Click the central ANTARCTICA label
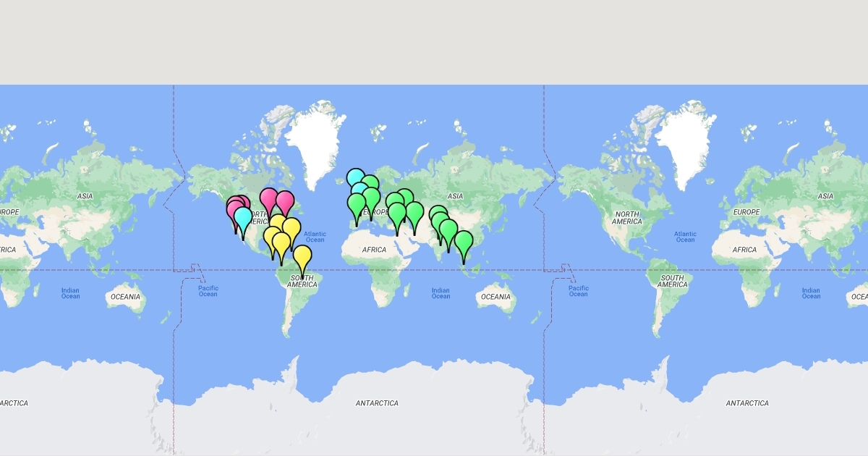Image resolution: width=868 pixels, height=456 pixels. pyautogui.click(x=377, y=403)
